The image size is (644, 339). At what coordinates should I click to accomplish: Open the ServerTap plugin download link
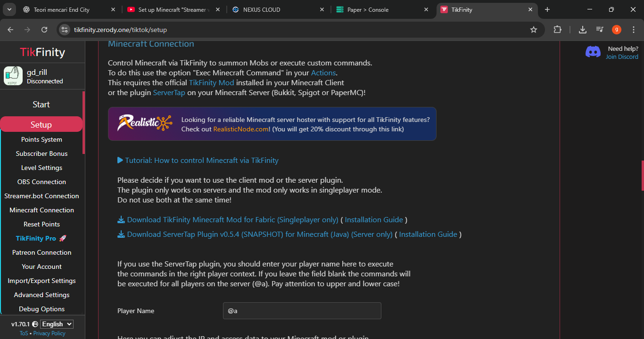259,234
